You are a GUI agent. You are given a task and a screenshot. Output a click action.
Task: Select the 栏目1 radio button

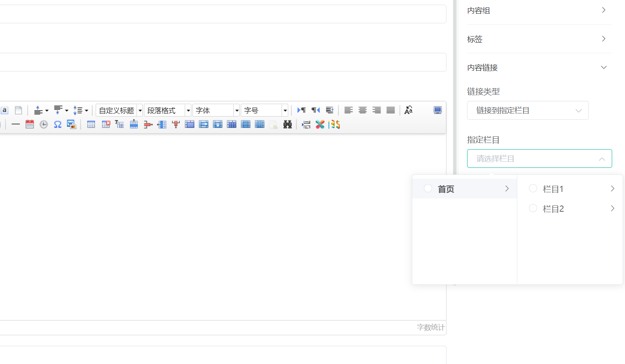(533, 188)
